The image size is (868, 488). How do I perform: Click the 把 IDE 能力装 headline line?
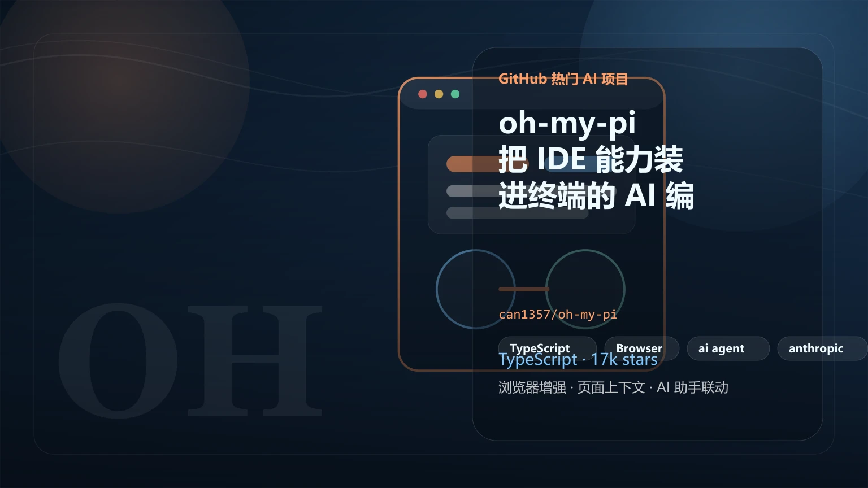tap(591, 159)
